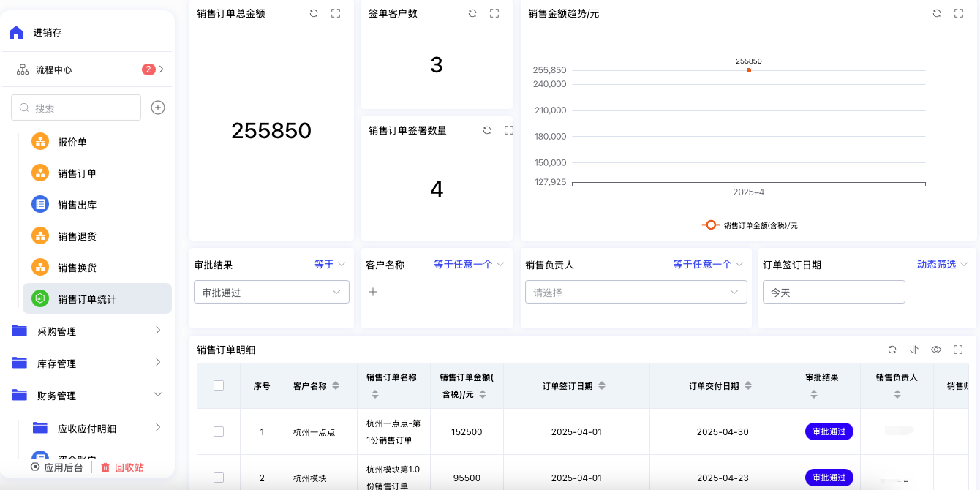
Task: Click the orange 报价单 icon
Action: (40, 142)
